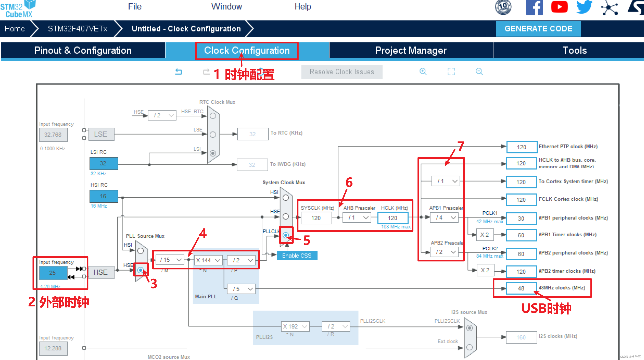
Task: Click the fit-to-screen frame icon
Action: (451, 71)
